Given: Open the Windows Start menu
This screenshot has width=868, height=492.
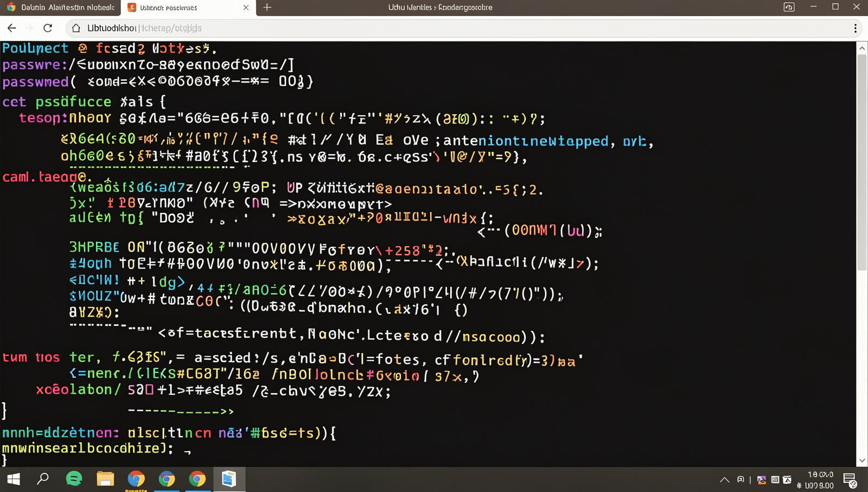Looking at the screenshot, I should [x=14, y=479].
